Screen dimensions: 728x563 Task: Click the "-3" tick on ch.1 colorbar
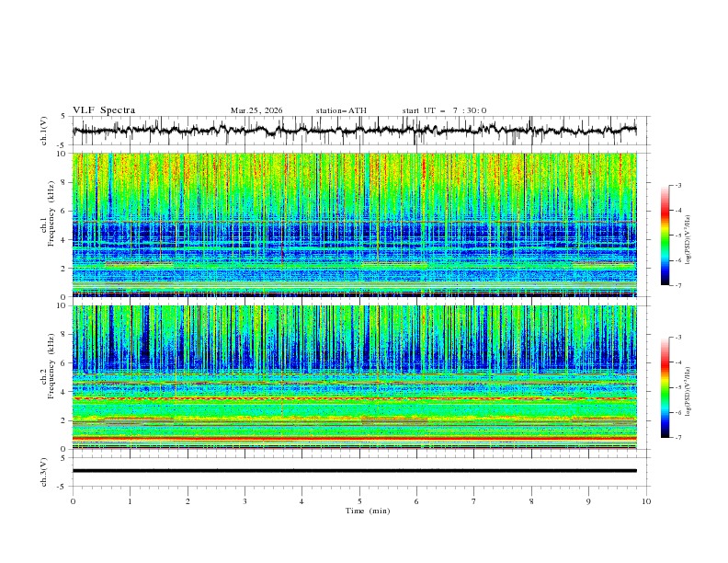(677, 185)
